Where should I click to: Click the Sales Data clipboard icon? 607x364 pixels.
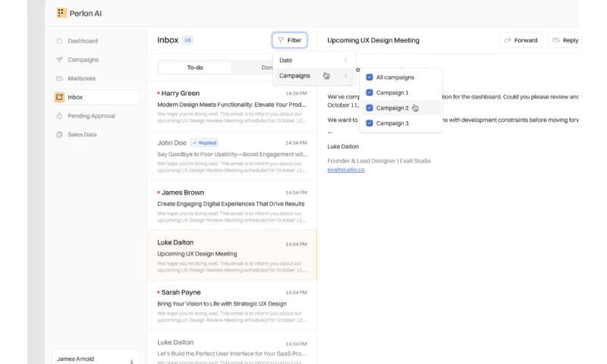tap(59, 135)
